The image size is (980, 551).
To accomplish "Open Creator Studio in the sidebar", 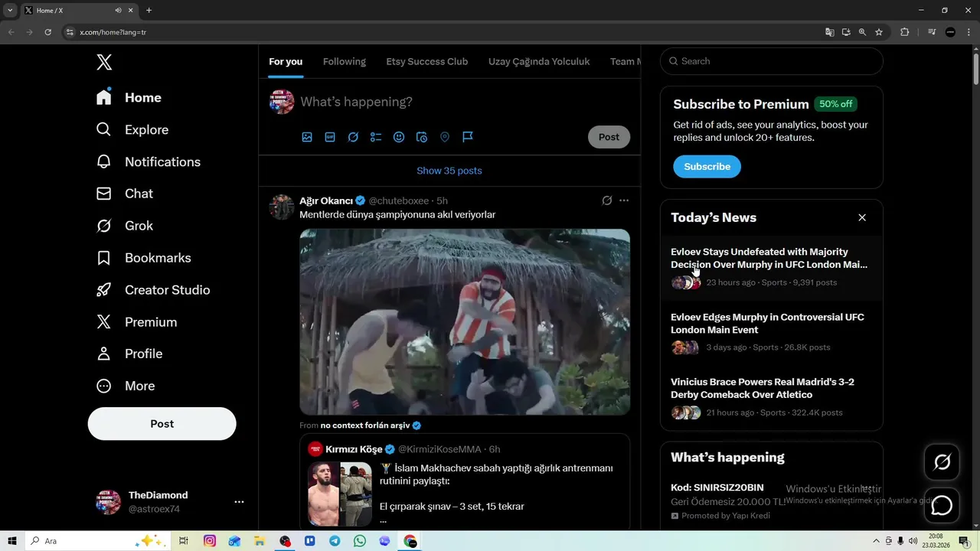I will (152, 290).
